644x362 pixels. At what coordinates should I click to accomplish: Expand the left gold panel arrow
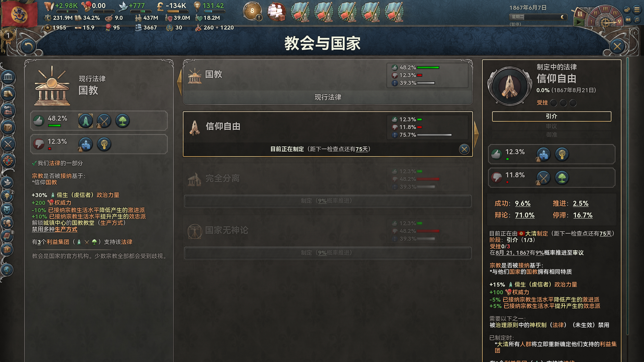(179, 82)
